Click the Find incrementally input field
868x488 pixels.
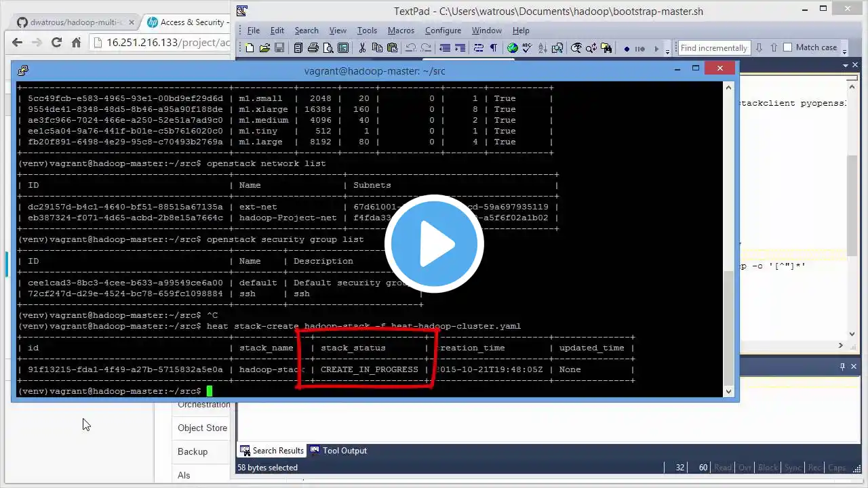coord(714,47)
